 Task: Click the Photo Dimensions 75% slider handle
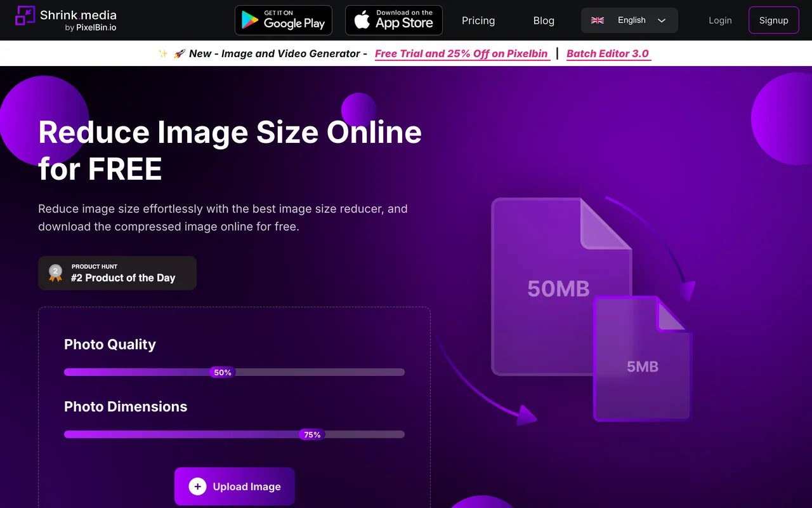(x=312, y=434)
